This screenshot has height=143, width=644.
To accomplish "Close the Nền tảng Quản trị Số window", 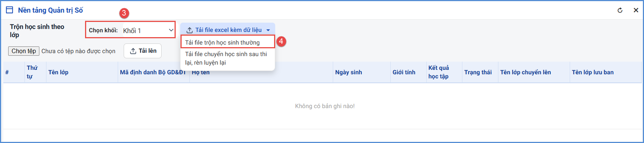I will [x=636, y=10].
